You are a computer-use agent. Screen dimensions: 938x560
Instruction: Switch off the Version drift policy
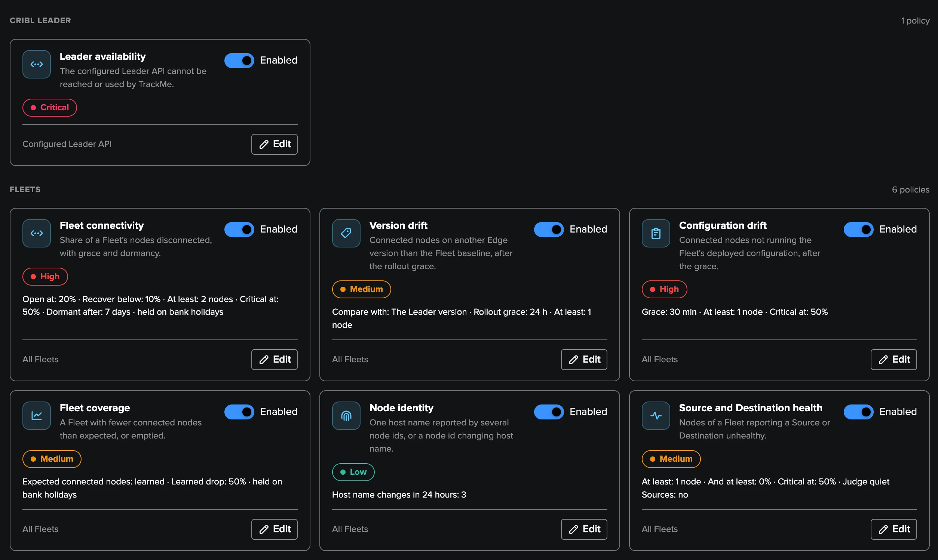tap(549, 230)
